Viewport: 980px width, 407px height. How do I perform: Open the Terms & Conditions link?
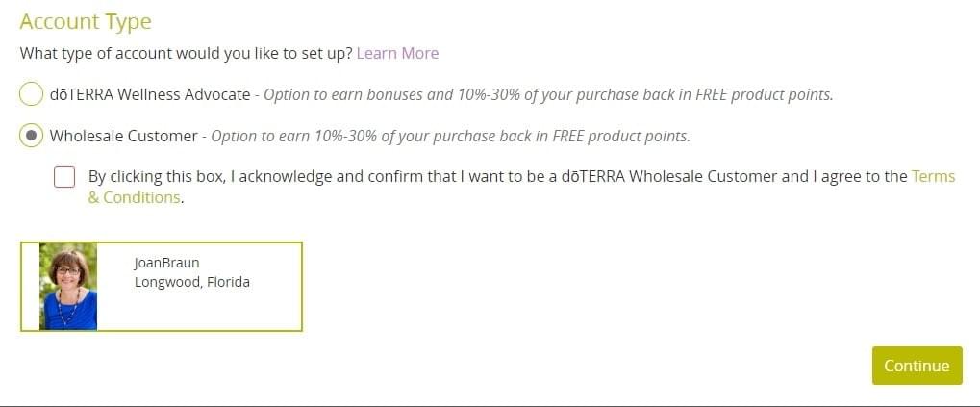pos(933,176)
